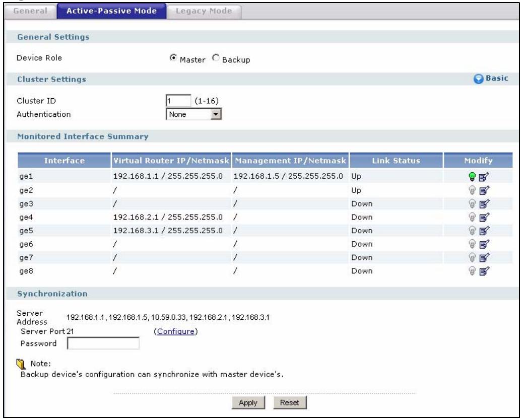Edit the ge7 interface entry

click(x=484, y=257)
